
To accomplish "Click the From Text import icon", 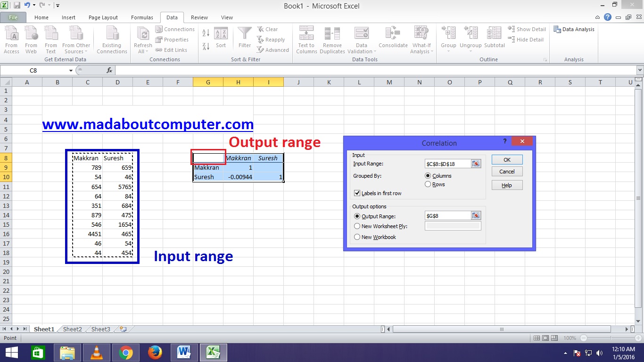I will tap(51, 40).
